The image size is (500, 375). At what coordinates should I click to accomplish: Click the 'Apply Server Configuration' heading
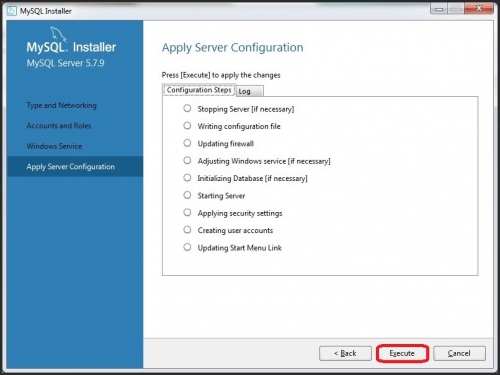tap(233, 48)
